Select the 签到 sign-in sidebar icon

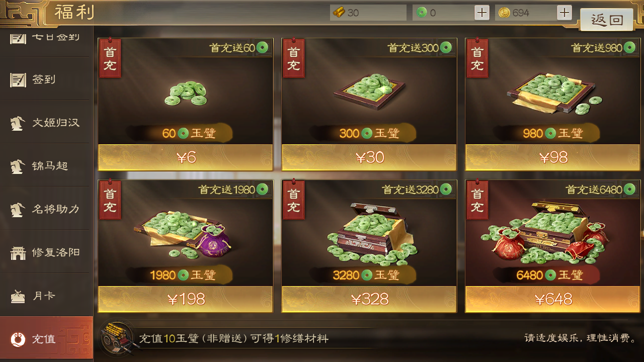pos(18,79)
